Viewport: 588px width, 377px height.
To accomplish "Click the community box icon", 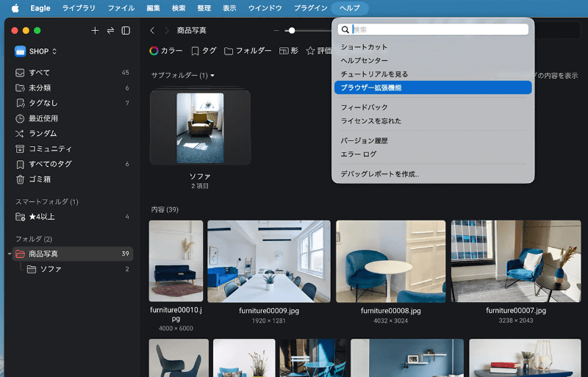I will 20,149.
